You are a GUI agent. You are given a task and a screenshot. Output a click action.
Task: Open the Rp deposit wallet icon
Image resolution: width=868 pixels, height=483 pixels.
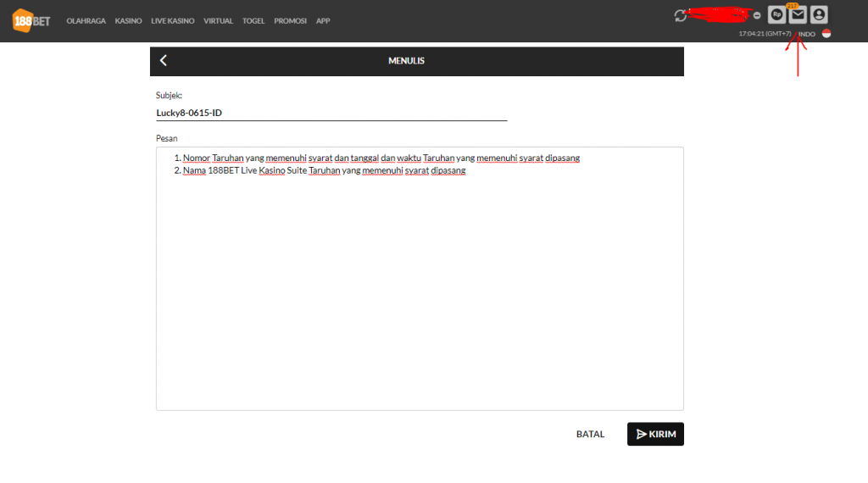[x=776, y=15]
